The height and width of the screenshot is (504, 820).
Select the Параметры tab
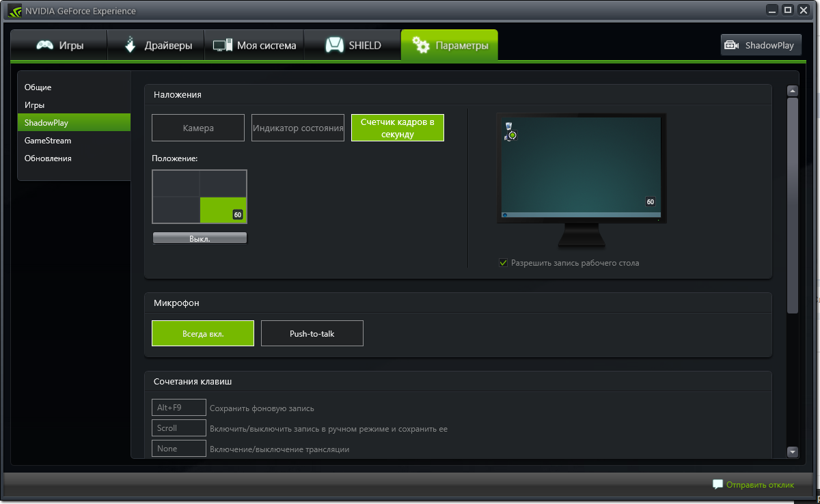coord(450,46)
